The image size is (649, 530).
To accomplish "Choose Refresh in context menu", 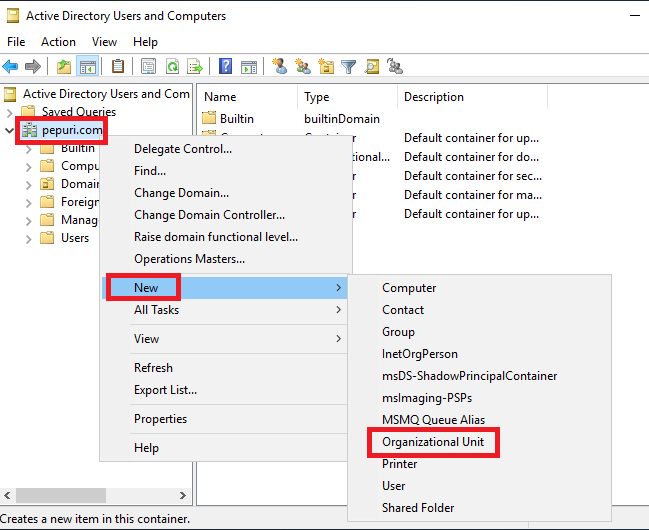I will point(225,368).
